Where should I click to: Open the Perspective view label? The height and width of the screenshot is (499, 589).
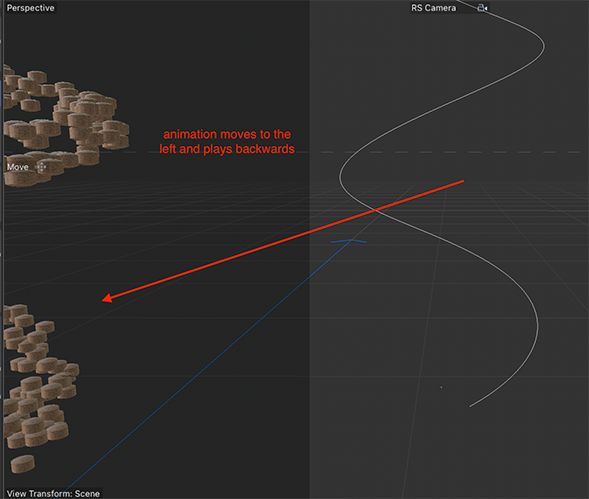click(x=30, y=8)
